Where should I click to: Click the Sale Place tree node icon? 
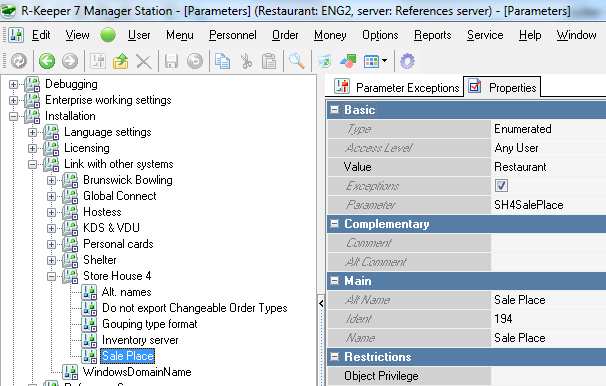pyautogui.click(x=89, y=356)
